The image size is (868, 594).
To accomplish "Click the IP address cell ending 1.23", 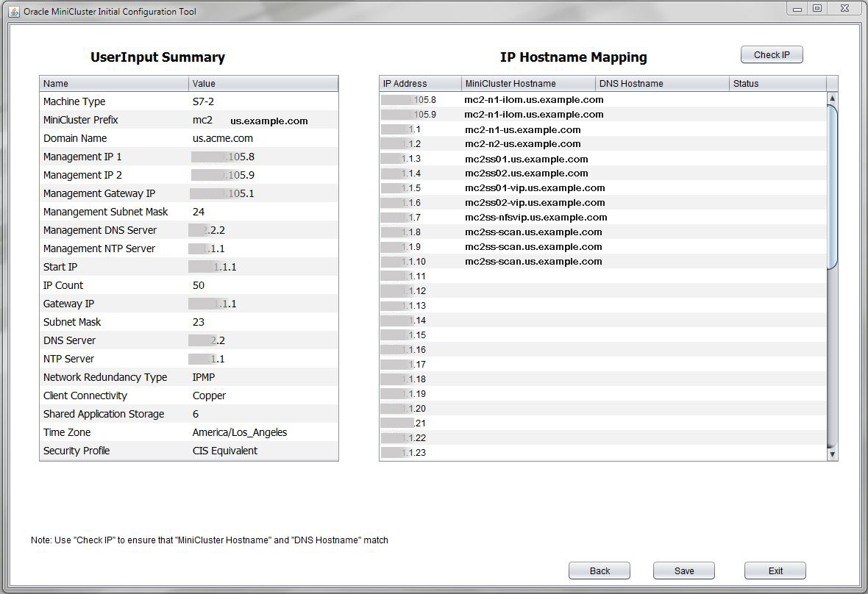I will (420, 452).
